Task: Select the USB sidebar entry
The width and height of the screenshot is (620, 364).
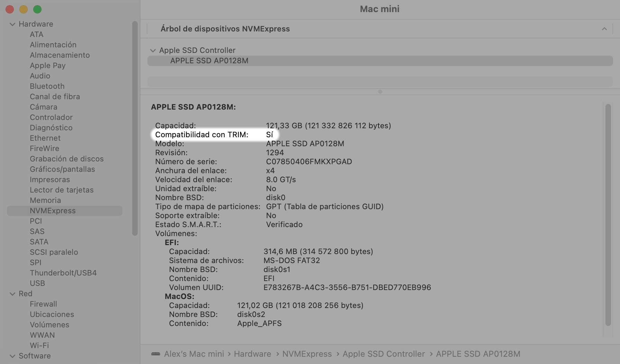Action: [x=37, y=283]
